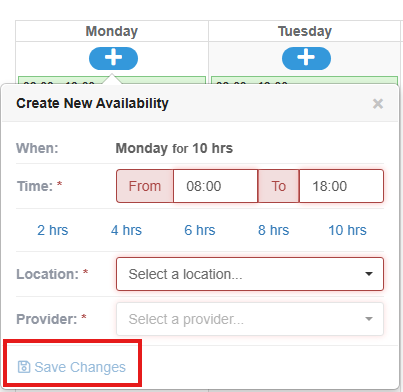Expand the location dropdown arrow

(369, 274)
